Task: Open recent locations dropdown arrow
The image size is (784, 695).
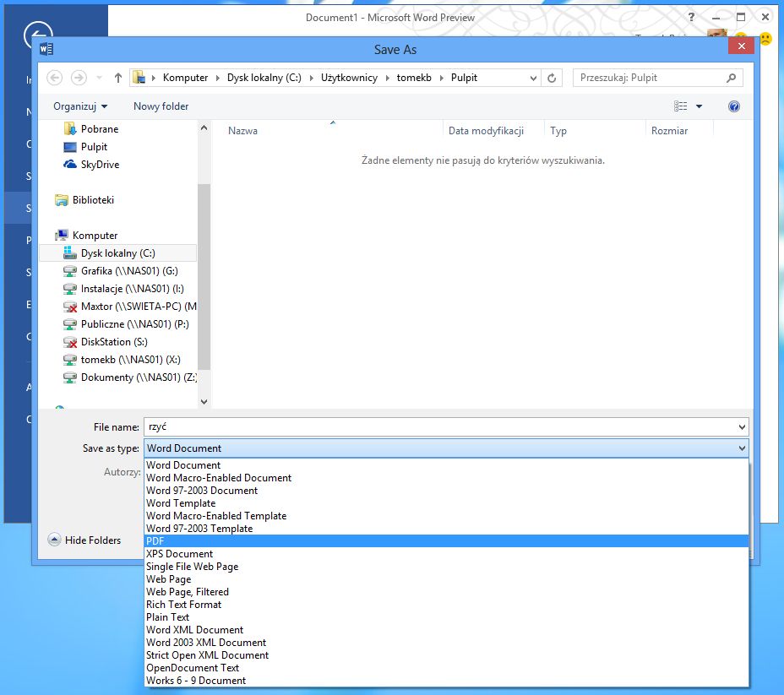Action: tap(99, 78)
